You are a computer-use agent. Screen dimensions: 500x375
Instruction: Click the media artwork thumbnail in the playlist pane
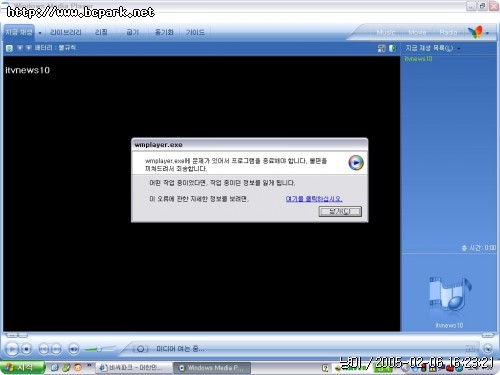click(x=450, y=294)
